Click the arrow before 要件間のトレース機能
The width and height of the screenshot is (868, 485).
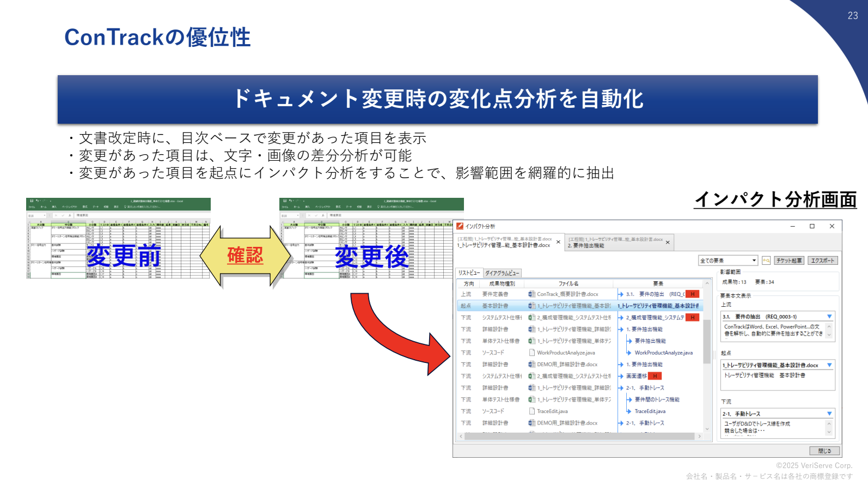pos(629,399)
